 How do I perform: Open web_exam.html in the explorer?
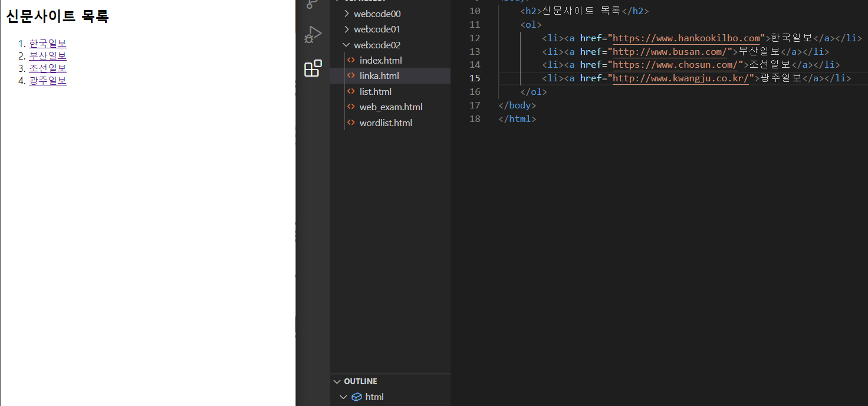[390, 107]
